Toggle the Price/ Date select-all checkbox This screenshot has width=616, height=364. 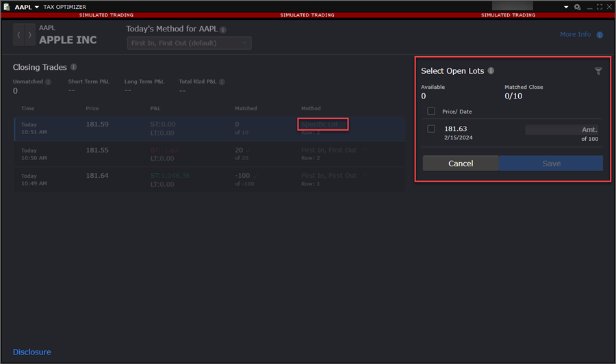point(431,112)
